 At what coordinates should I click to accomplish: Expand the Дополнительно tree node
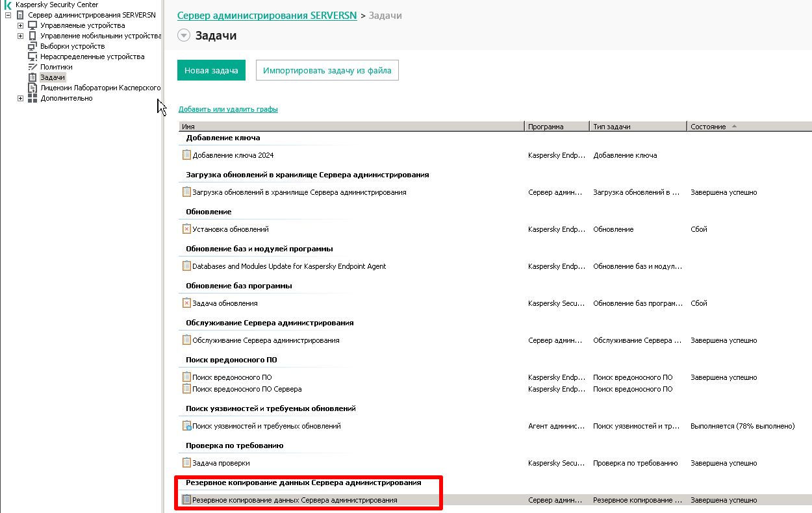pos(21,98)
